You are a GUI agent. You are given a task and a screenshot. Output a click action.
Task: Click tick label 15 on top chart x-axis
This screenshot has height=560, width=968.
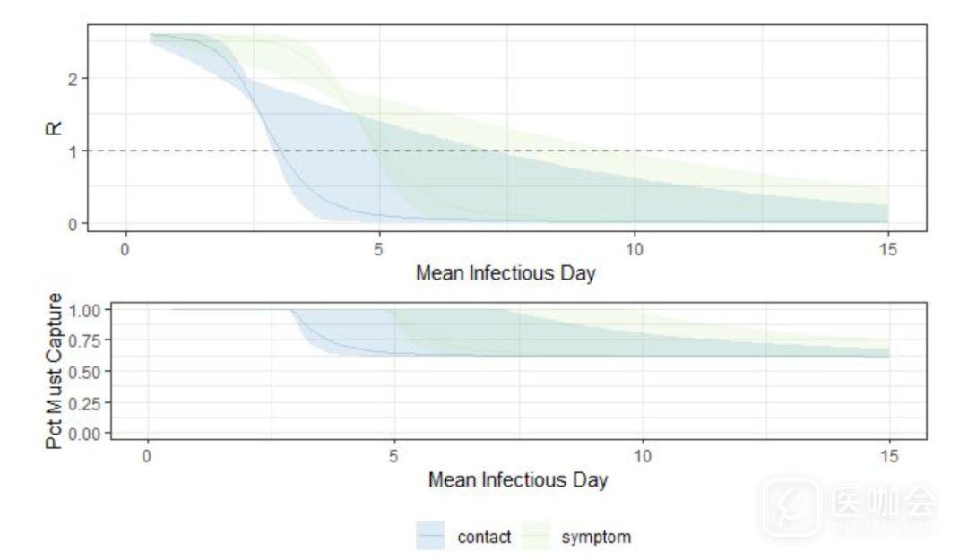tap(887, 246)
